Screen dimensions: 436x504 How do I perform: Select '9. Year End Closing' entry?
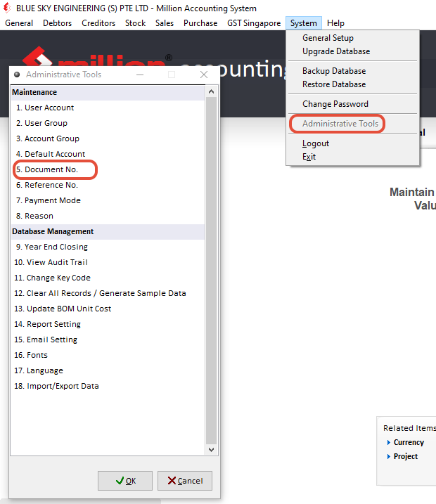pyautogui.click(x=108, y=247)
